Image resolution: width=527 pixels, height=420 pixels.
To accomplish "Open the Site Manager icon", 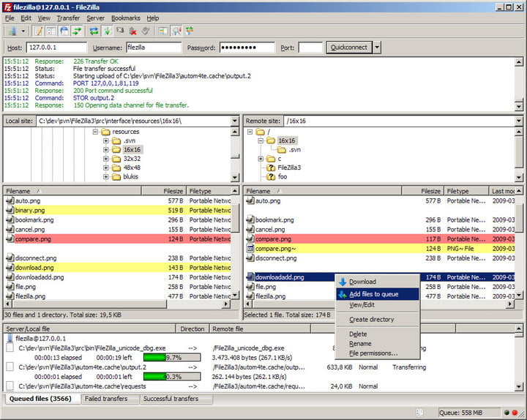I will coord(12,31).
